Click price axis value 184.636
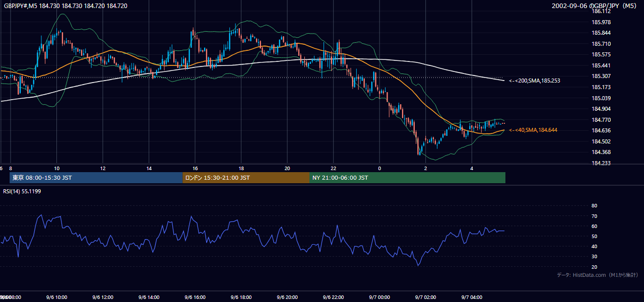 (601, 130)
